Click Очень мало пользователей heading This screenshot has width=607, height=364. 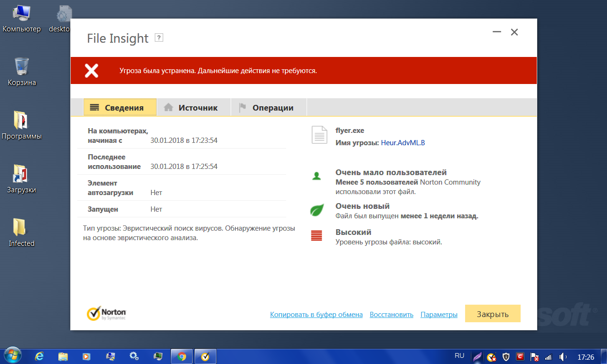(391, 173)
